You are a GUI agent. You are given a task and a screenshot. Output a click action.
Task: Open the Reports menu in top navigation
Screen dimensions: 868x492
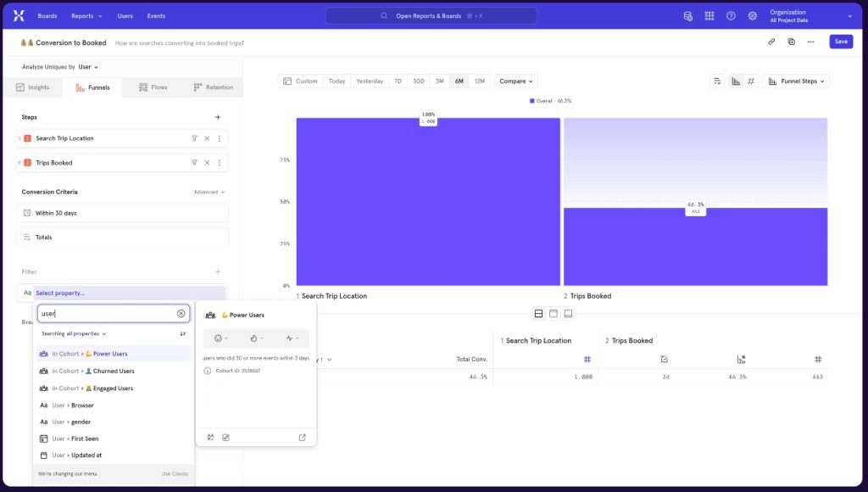[x=86, y=16]
